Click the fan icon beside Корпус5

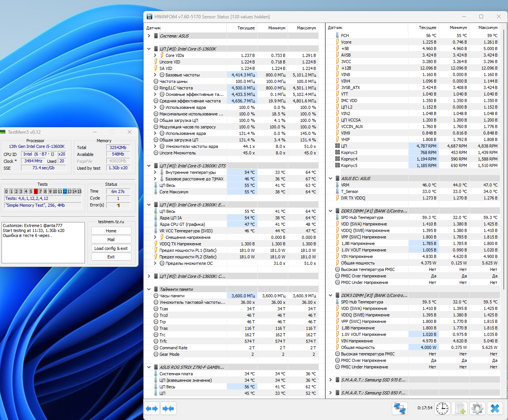point(338,165)
